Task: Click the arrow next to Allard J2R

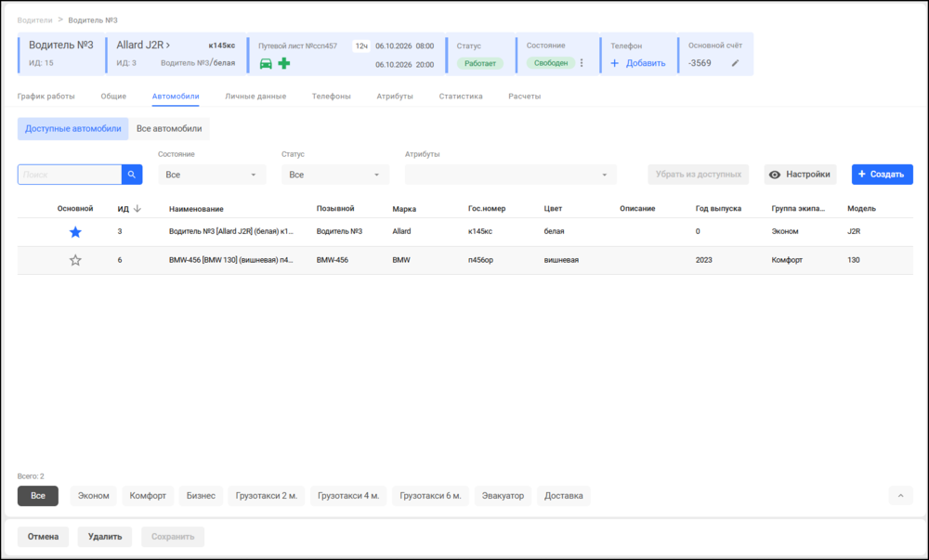Action: click(168, 45)
